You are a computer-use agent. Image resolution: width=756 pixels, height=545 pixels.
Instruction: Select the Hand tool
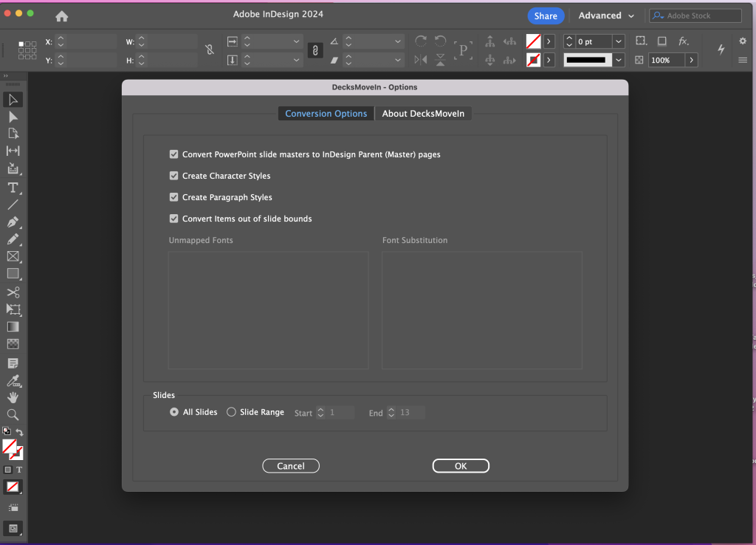click(x=13, y=397)
